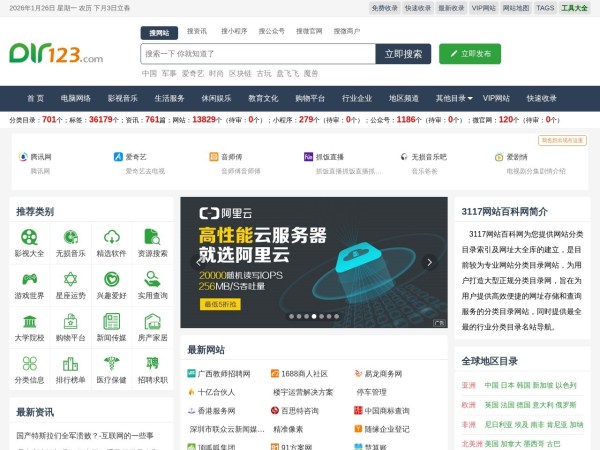This screenshot has height=450, width=600.
Task: Expand the 其他目录 dropdown menu
Action: (x=454, y=98)
